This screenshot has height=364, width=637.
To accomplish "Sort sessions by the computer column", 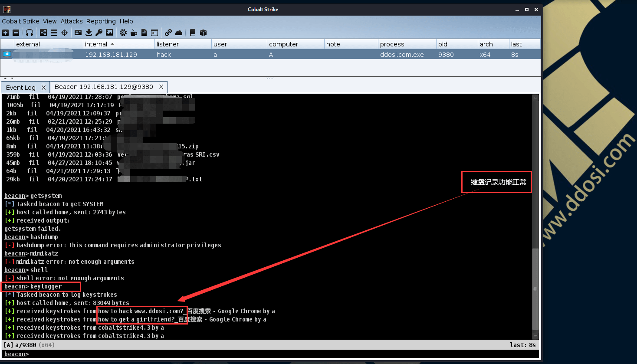I will click(296, 44).
